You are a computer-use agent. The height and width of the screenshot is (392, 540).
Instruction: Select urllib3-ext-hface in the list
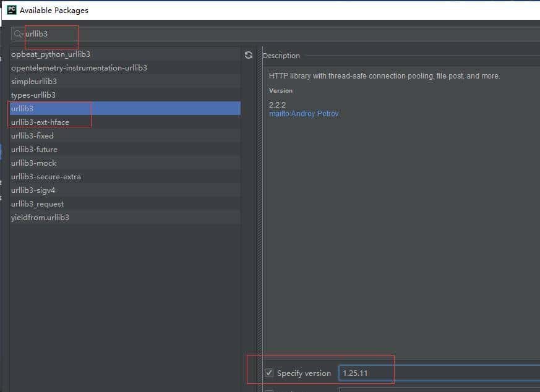pyautogui.click(x=40, y=122)
